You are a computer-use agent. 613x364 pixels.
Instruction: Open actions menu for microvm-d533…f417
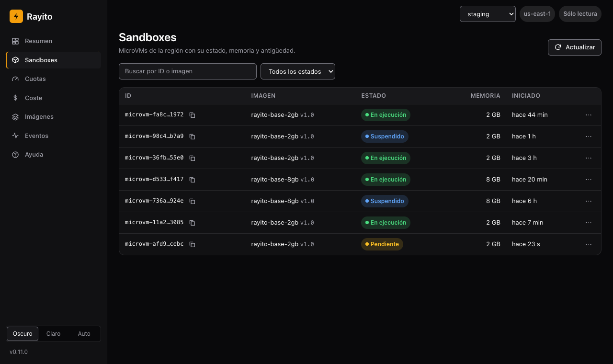point(589,180)
